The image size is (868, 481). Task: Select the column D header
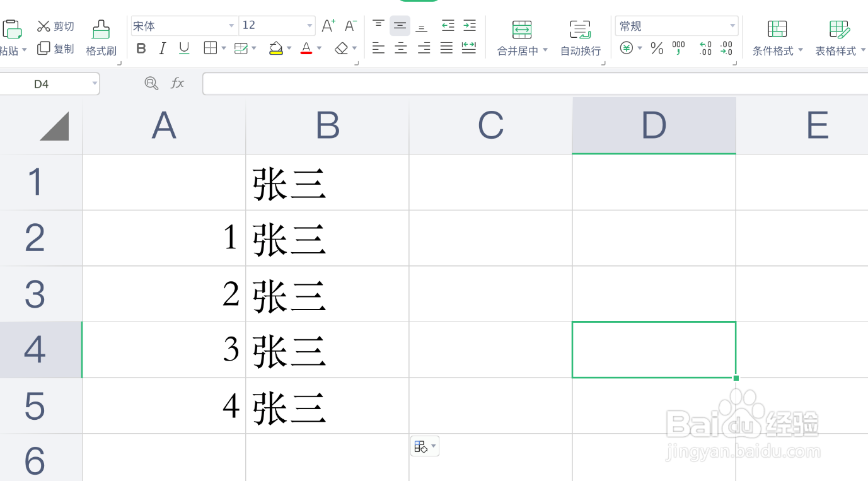pyautogui.click(x=654, y=125)
